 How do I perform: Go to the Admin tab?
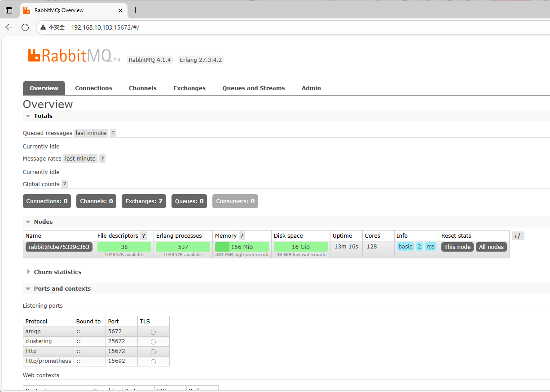[x=311, y=88]
